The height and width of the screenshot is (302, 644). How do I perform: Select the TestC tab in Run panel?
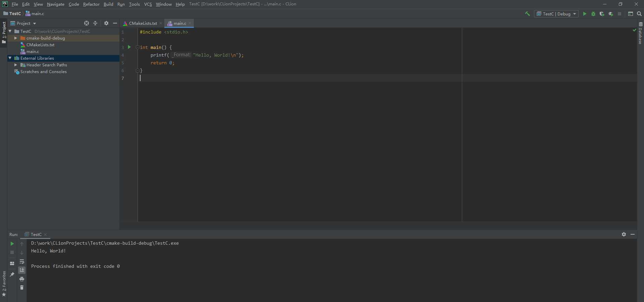tap(36, 234)
